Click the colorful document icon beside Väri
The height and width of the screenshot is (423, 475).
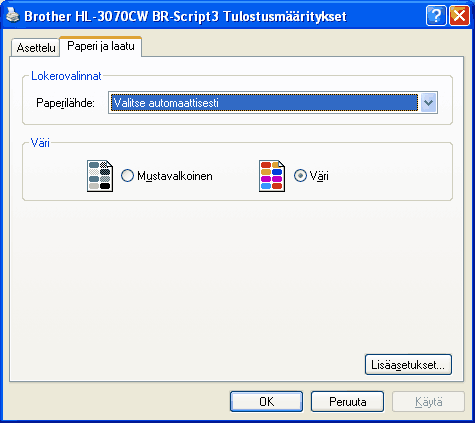[272, 176]
